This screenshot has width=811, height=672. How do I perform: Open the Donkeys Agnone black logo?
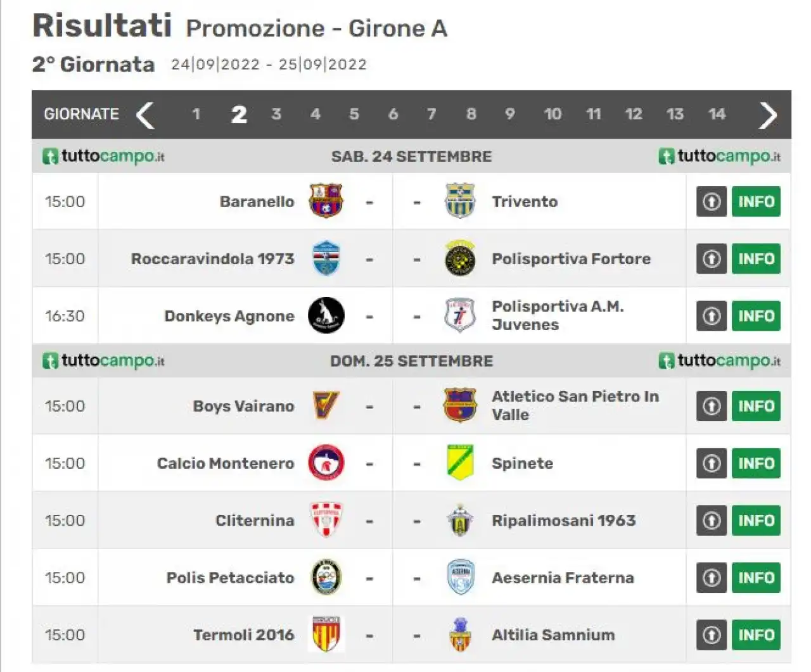coord(326,315)
